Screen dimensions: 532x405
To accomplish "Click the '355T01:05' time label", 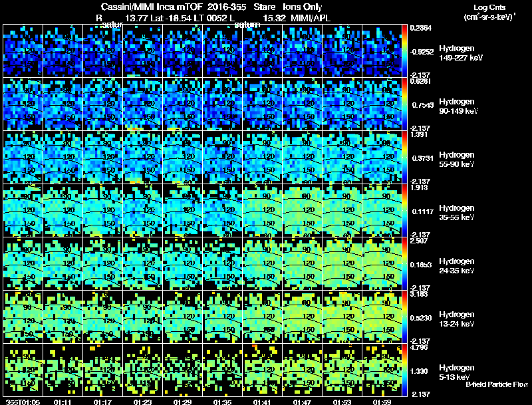I will click(x=23, y=402).
